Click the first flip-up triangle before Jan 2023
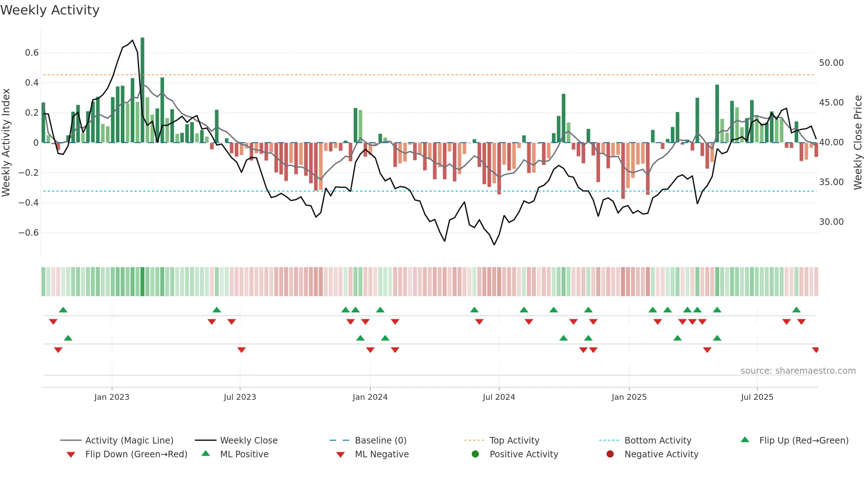 point(63,310)
